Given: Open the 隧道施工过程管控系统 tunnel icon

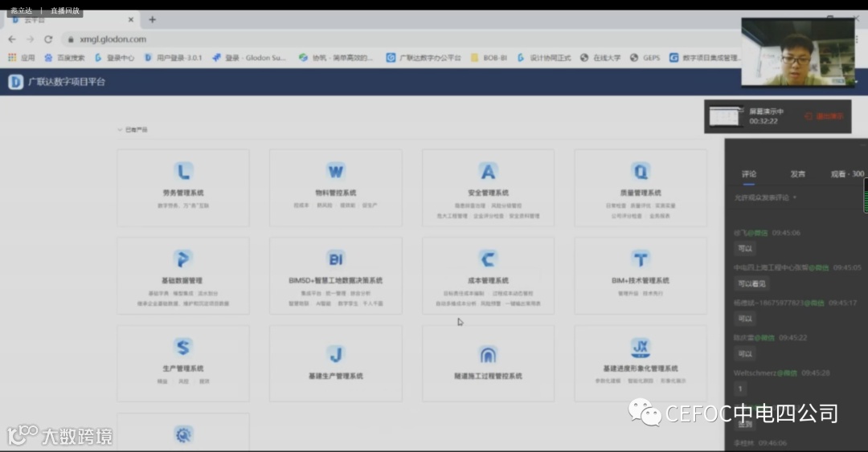Looking at the screenshot, I should coord(488,354).
